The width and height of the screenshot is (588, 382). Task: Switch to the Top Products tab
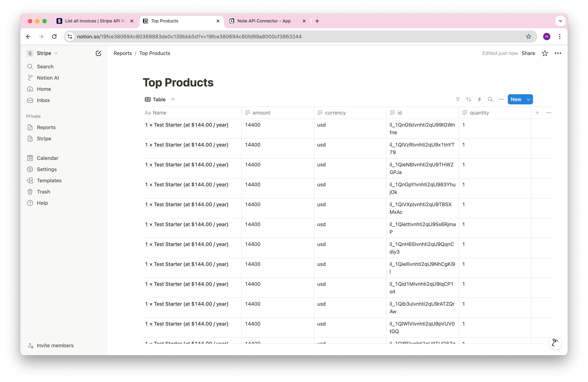(165, 21)
